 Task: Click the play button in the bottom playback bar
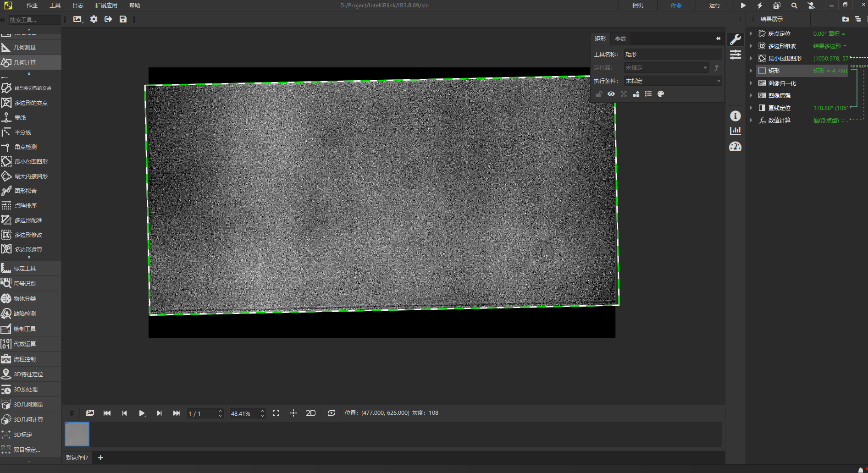[x=142, y=413]
